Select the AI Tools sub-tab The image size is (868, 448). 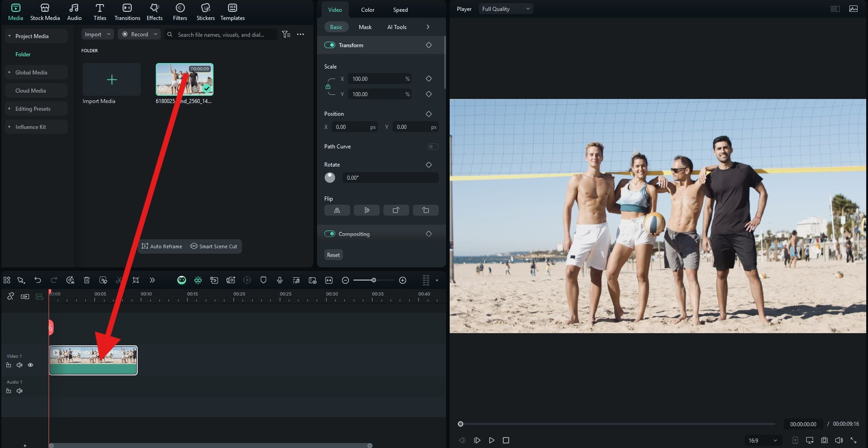pos(397,27)
